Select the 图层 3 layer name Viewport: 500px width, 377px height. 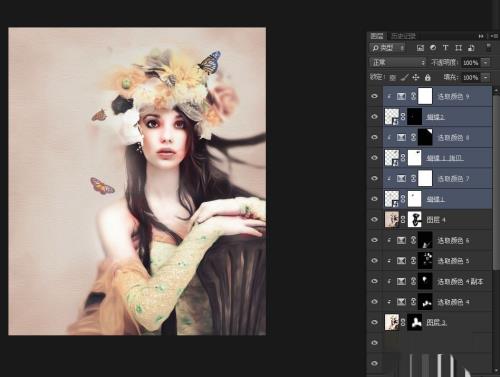[x=436, y=322]
